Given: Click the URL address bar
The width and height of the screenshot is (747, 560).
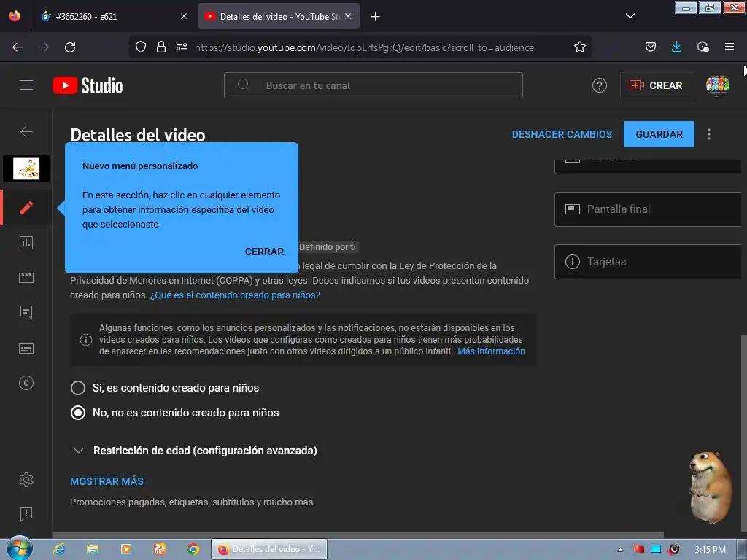Looking at the screenshot, I should (364, 47).
